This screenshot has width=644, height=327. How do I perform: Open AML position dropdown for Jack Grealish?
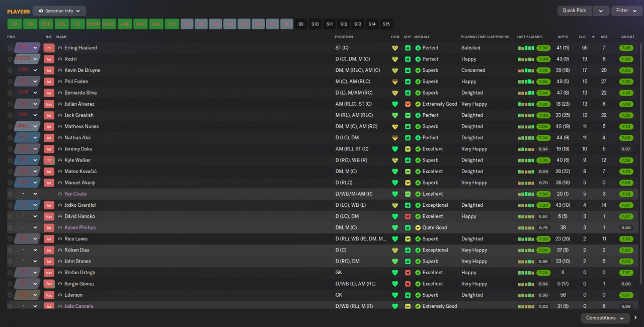click(x=27, y=115)
